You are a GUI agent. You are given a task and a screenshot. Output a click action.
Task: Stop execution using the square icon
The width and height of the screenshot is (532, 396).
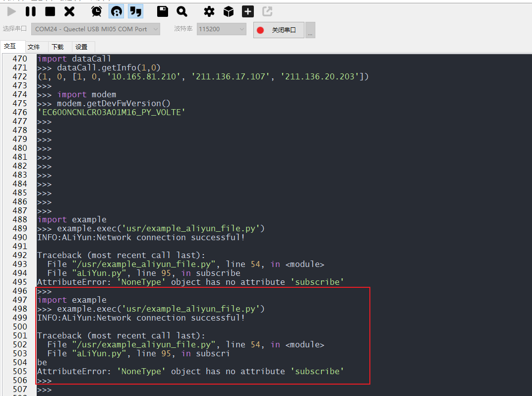(x=50, y=11)
